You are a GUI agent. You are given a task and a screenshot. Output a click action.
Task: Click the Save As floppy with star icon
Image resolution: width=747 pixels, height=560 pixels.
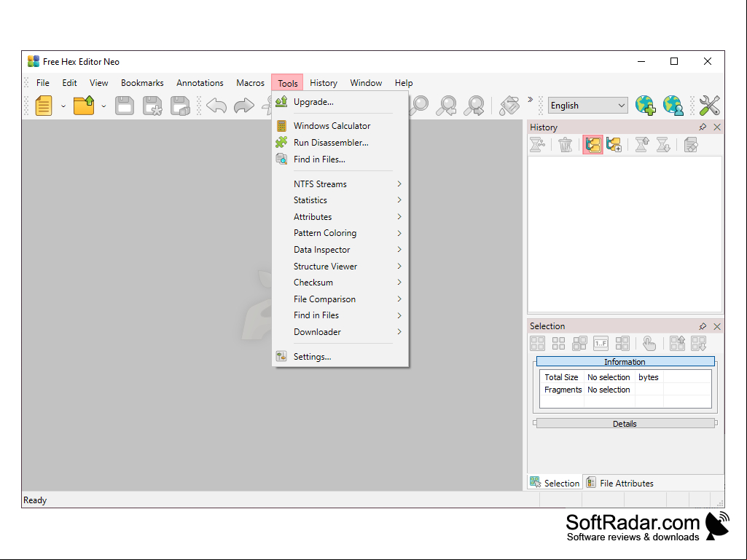pyautogui.click(x=152, y=106)
